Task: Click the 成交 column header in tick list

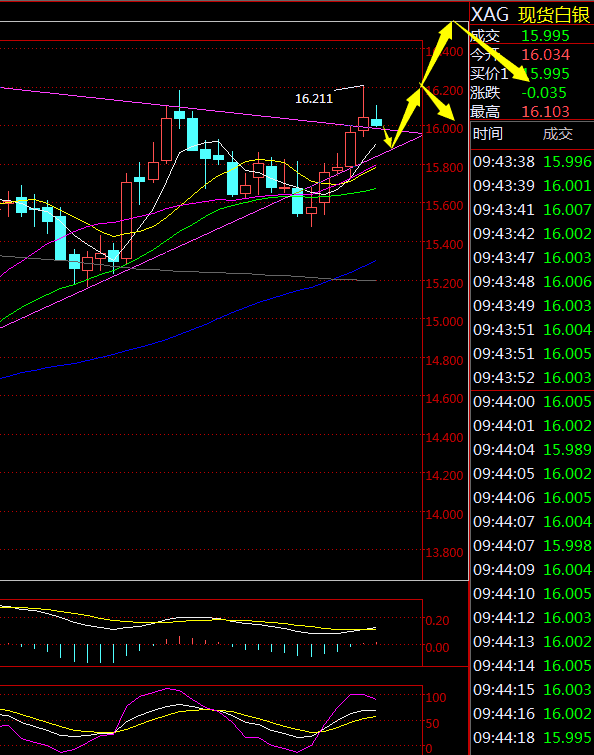Action: 558,134
